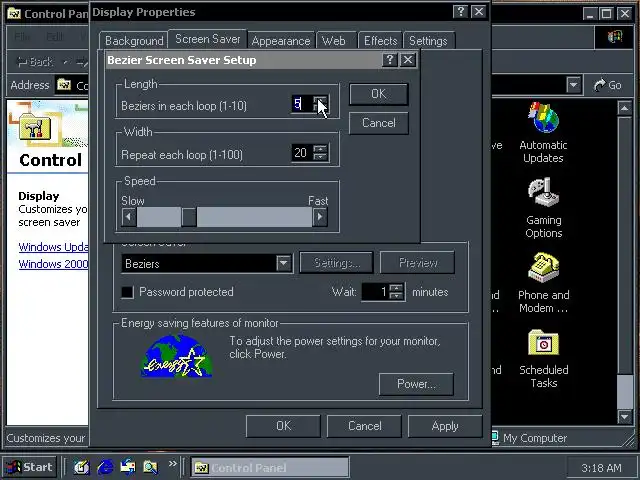Click the Back button in Control Panel toolbar
The width and height of the screenshot is (640, 480).
point(36,61)
